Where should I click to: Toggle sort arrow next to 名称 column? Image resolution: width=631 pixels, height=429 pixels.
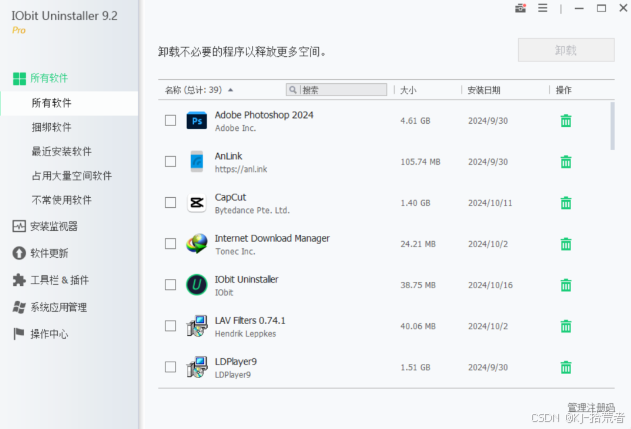[x=231, y=90]
